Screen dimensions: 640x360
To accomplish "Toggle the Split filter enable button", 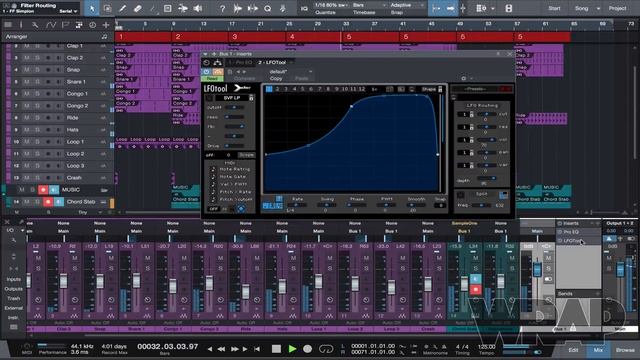I will (460, 195).
